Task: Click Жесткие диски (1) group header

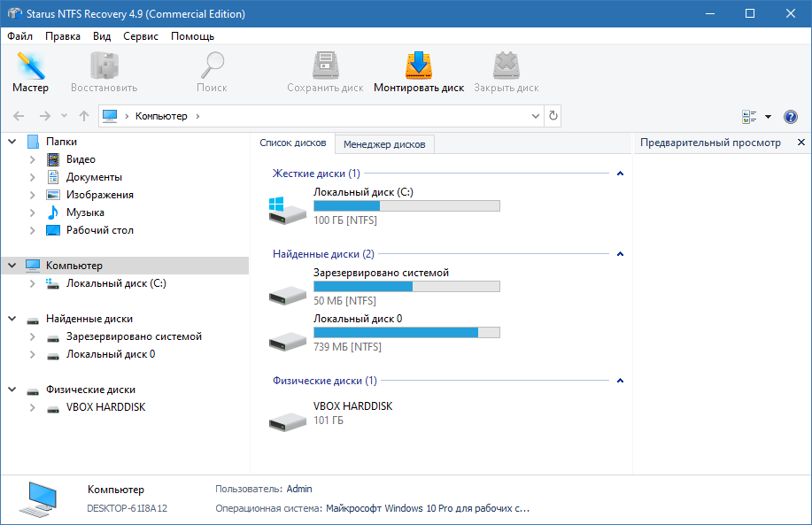Action: click(316, 174)
